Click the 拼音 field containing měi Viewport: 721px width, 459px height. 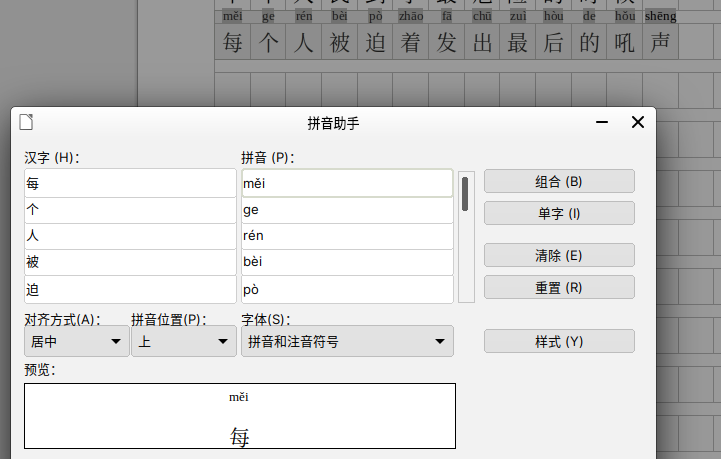[347, 183]
